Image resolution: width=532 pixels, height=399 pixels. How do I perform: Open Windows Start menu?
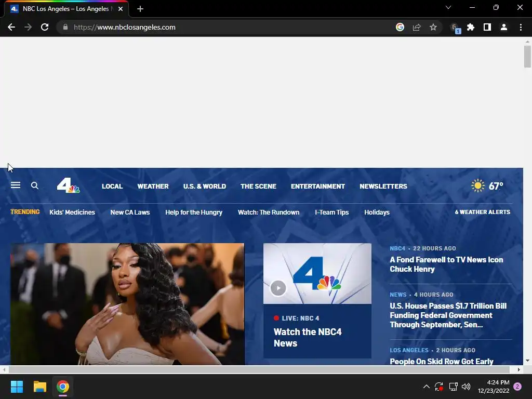(x=17, y=387)
